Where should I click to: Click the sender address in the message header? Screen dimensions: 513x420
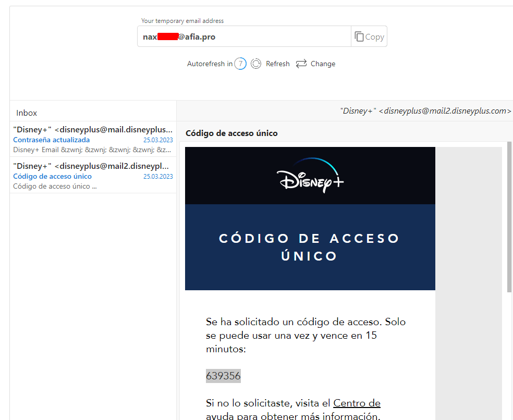(x=425, y=111)
